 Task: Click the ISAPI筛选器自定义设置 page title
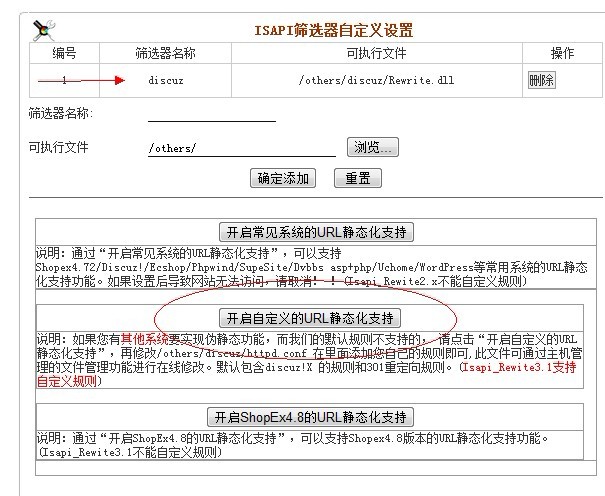click(x=334, y=30)
